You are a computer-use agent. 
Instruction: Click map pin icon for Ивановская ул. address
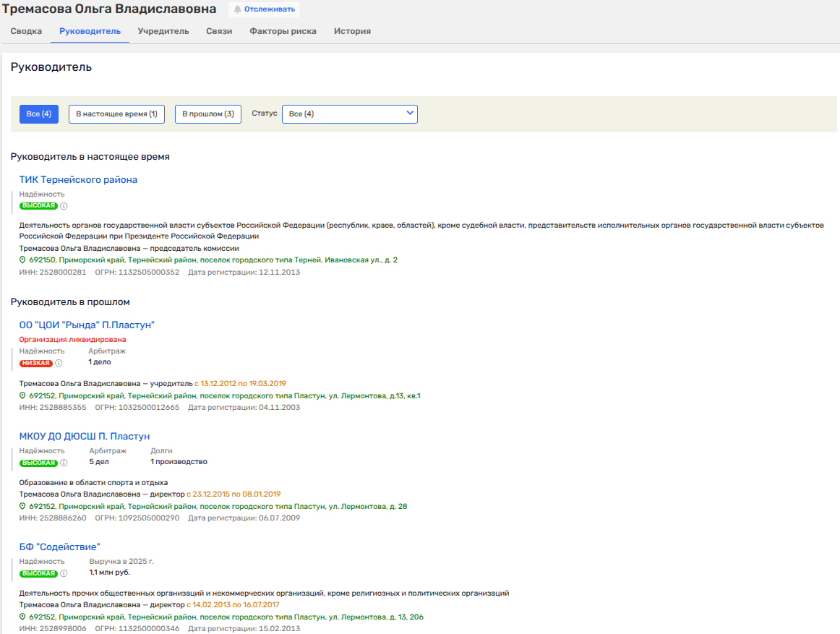click(22, 260)
